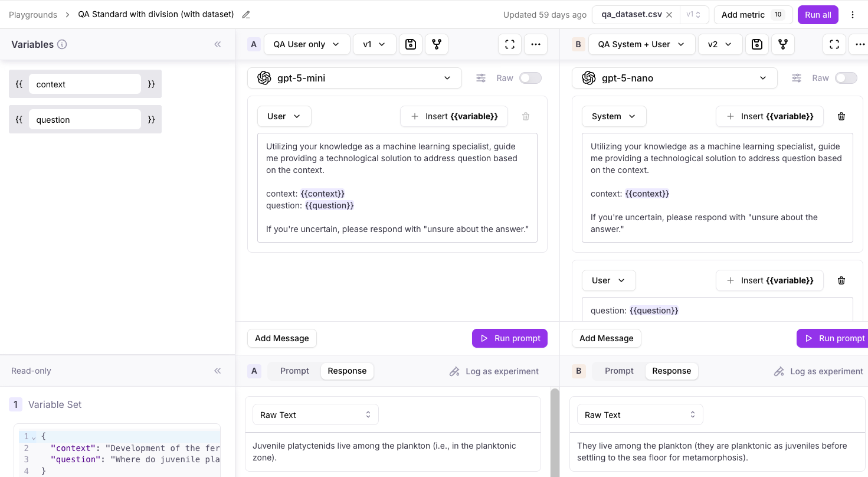This screenshot has height=477, width=868.
Task: Open Raw Text format dropdown in panel B
Action: [x=640, y=415]
